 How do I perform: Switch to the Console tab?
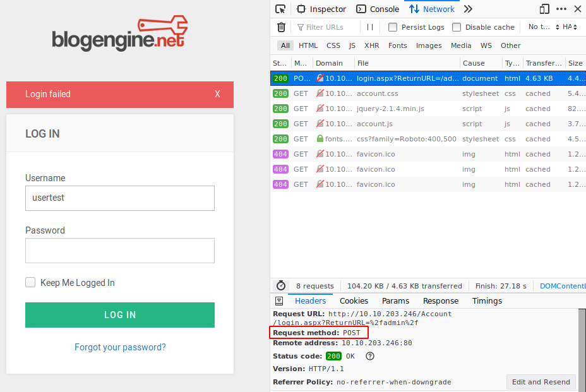point(378,9)
